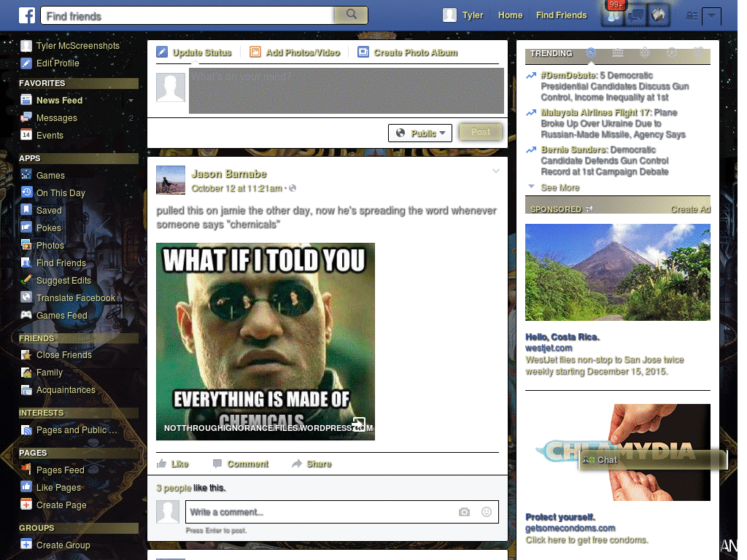This screenshot has width=747, height=560.
Task: Click the Facebook logo icon
Action: click(27, 15)
